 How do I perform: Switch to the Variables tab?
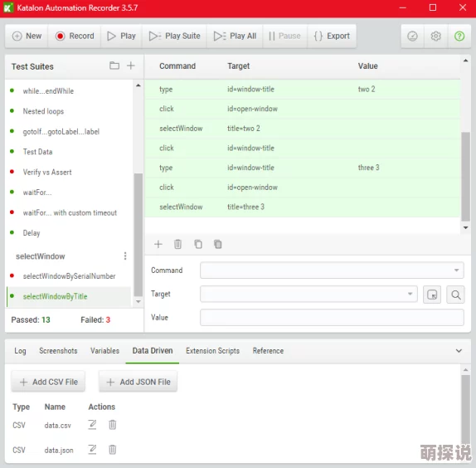[x=104, y=351]
